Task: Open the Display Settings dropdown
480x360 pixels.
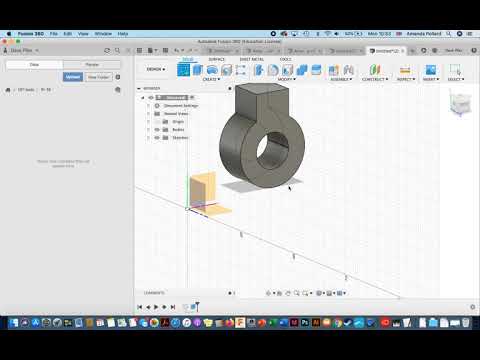Action: (320, 293)
